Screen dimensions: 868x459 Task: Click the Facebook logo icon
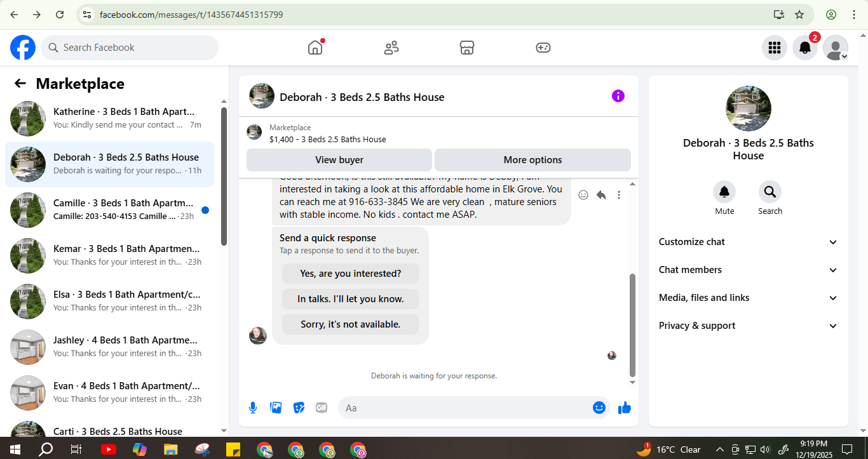point(23,48)
